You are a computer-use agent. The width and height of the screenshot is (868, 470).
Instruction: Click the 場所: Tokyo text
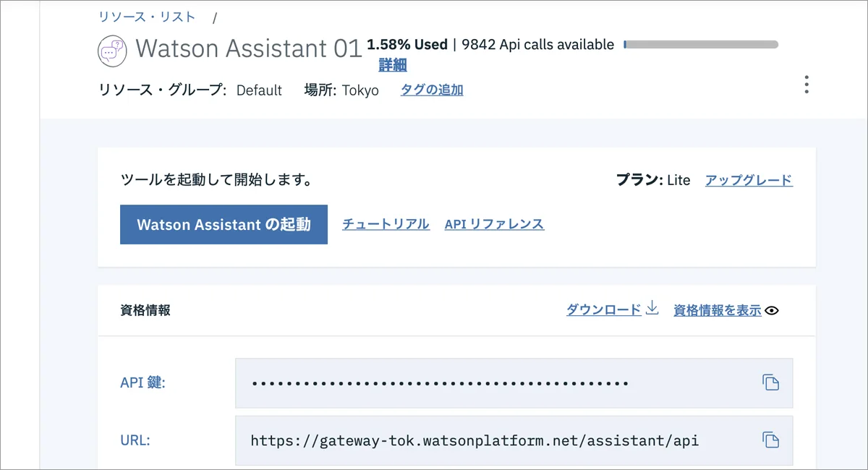coord(341,90)
